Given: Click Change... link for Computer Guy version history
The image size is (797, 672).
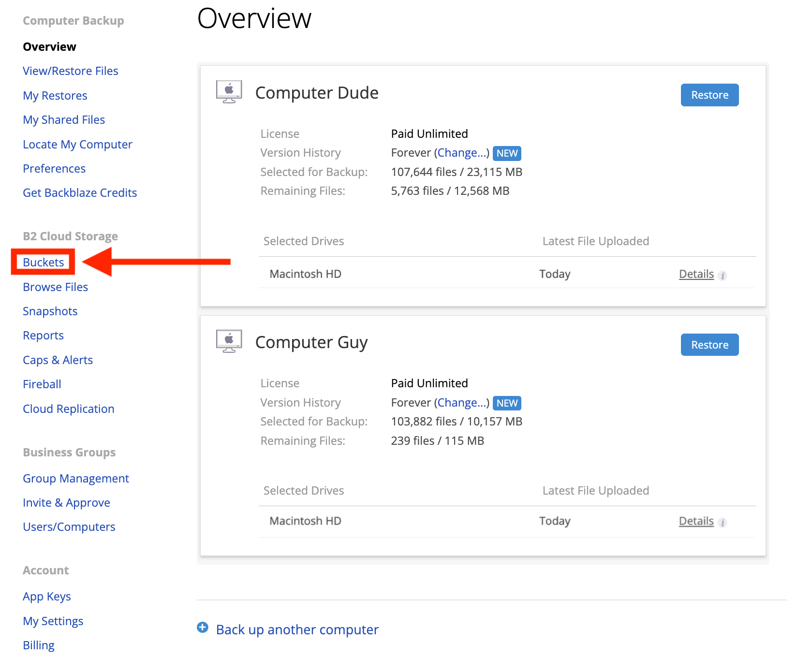Looking at the screenshot, I should [462, 403].
